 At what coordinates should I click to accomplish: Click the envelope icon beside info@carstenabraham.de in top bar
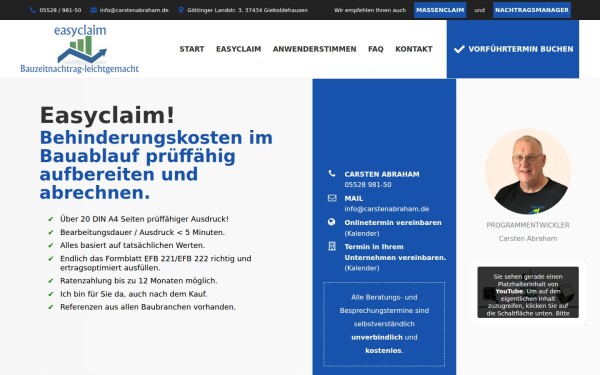(93, 10)
